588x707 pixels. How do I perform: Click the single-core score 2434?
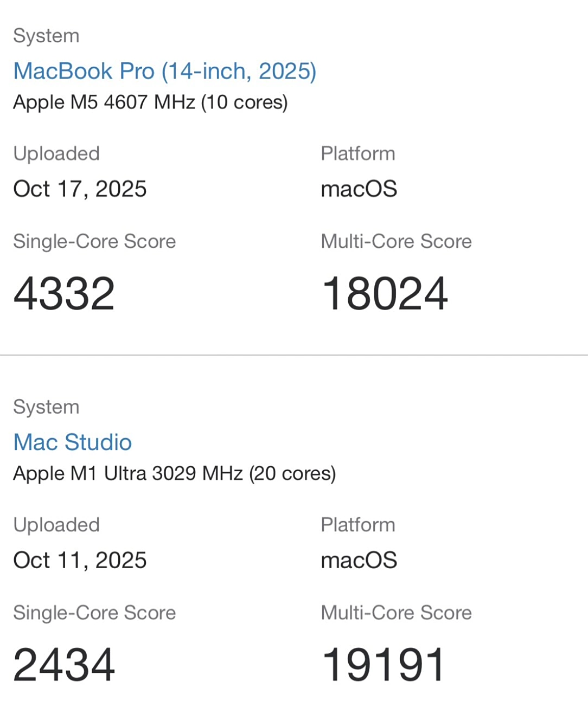coord(64,665)
